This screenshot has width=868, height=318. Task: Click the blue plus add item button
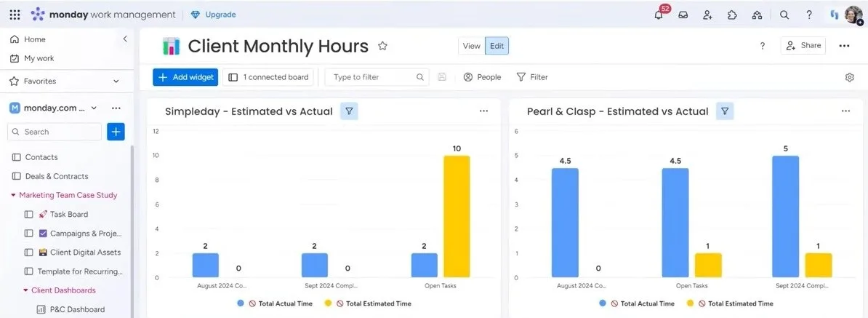116,132
